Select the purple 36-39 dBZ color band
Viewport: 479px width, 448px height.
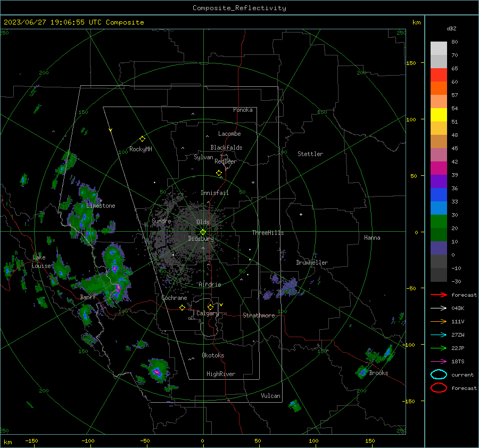tap(439, 181)
